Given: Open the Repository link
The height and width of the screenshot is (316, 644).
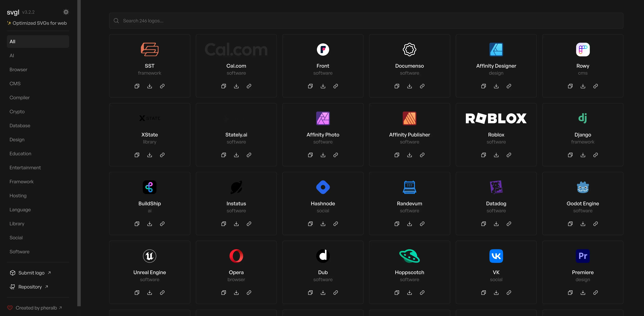Looking at the screenshot, I should click(29, 287).
